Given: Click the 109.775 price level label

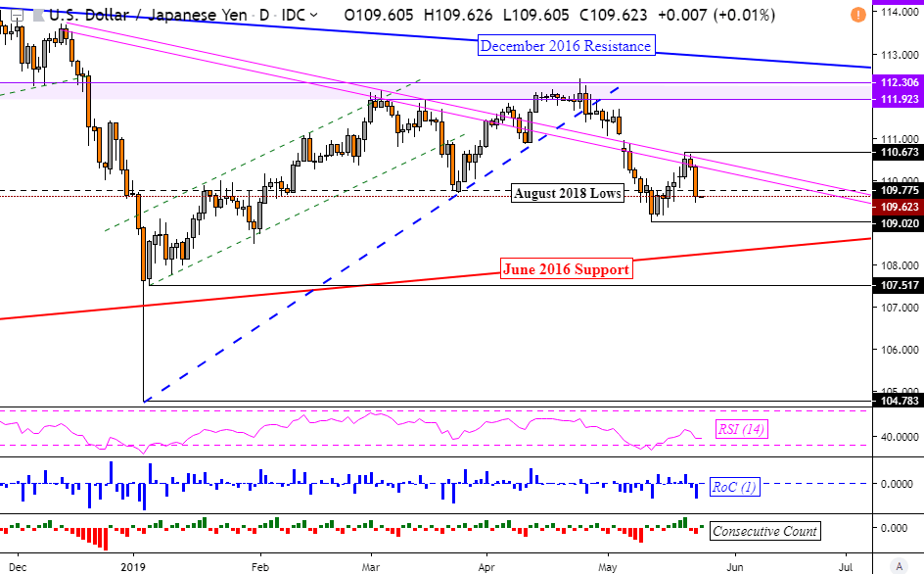Looking at the screenshot, I should pyautogui.click(x=900, y=190).
